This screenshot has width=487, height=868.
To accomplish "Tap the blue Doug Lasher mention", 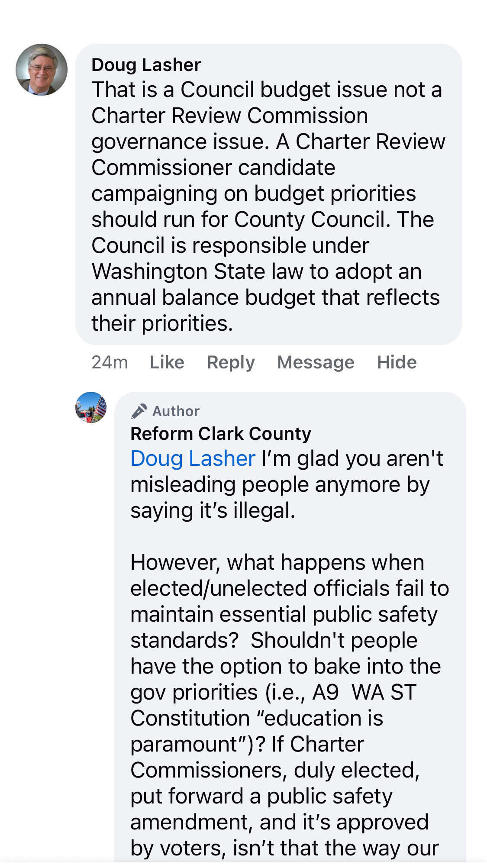I will click(193, 459).
